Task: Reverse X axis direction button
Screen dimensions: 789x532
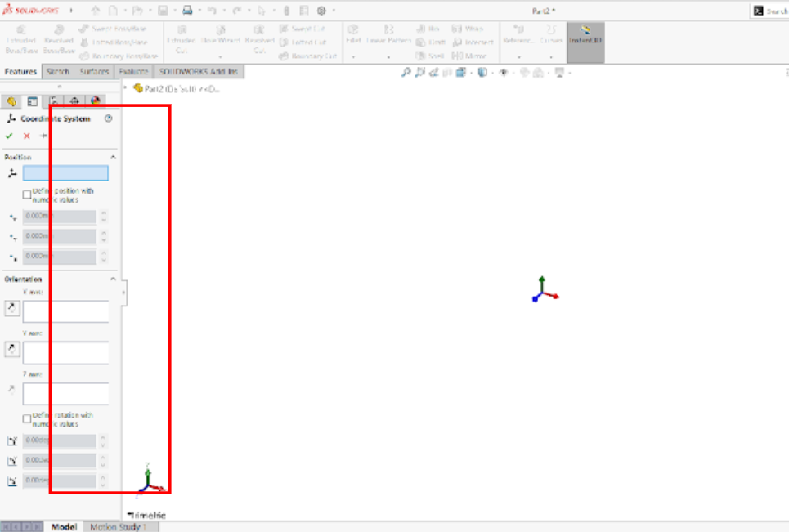Action: (x=12, y=308)
